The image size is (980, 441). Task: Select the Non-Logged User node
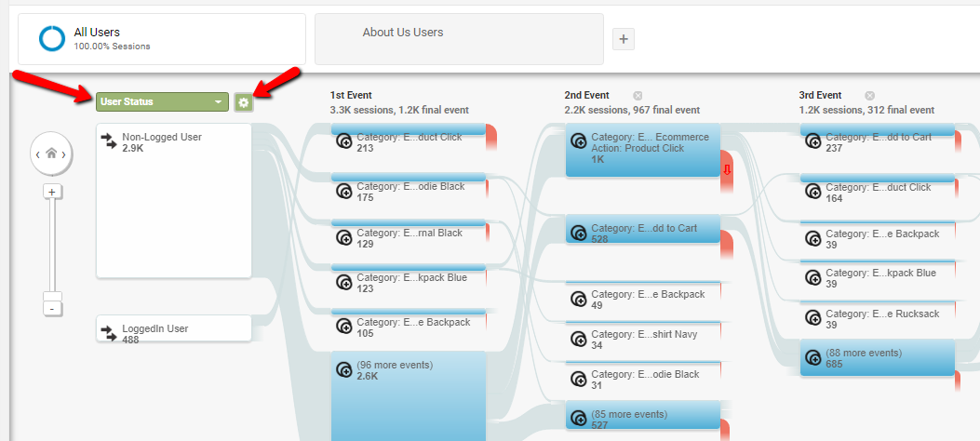click(174, 201)
